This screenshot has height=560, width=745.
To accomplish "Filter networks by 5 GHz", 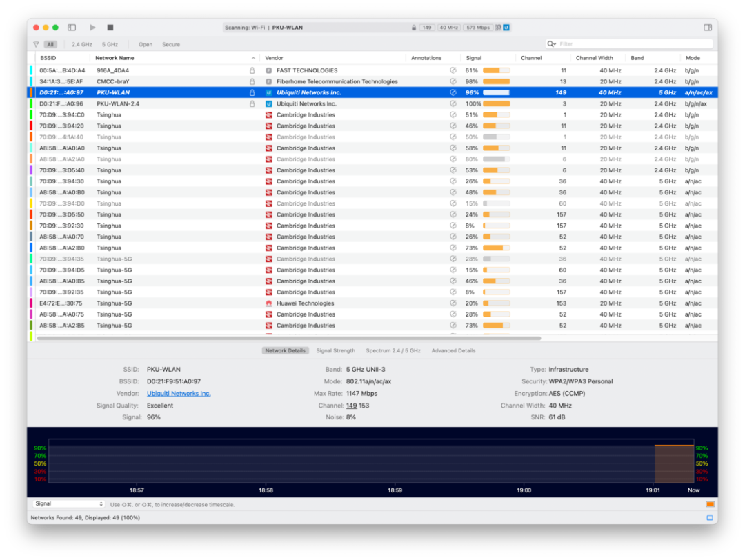I will click(x=110, y=44).
